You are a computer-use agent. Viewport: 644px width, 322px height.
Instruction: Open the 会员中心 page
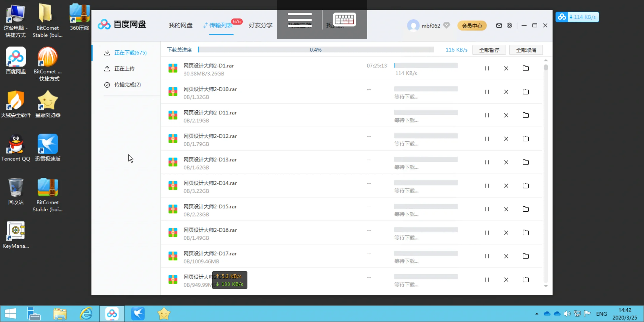pyautogui.click(x=472, y=25)
